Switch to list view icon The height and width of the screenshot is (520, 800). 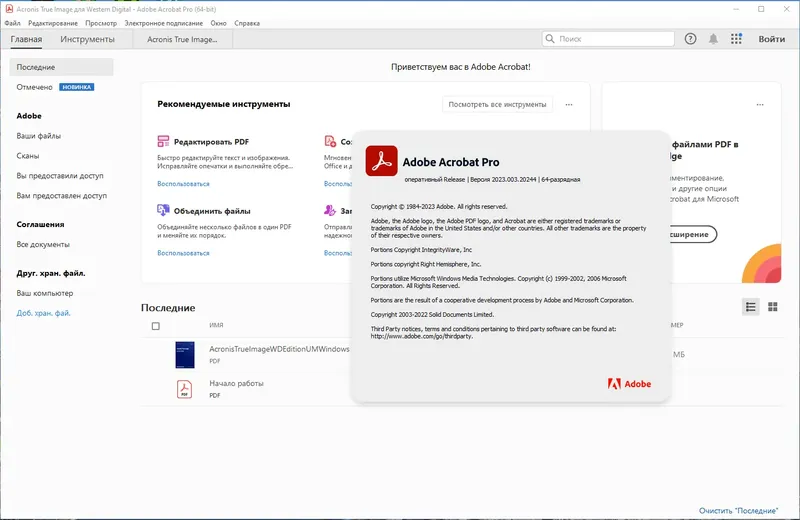click(751, 307)
